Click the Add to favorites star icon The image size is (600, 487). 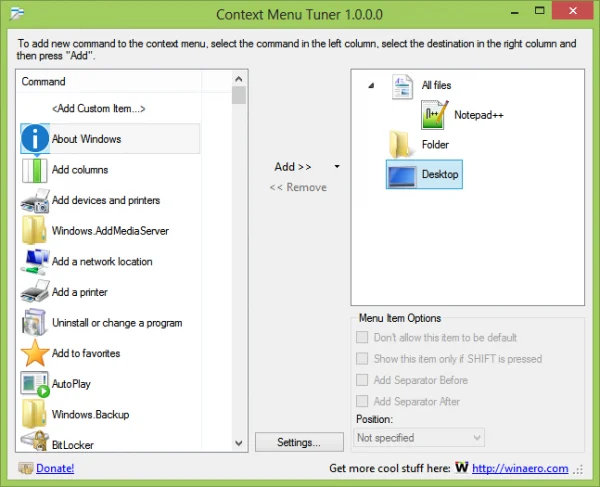tap(35, 353)
